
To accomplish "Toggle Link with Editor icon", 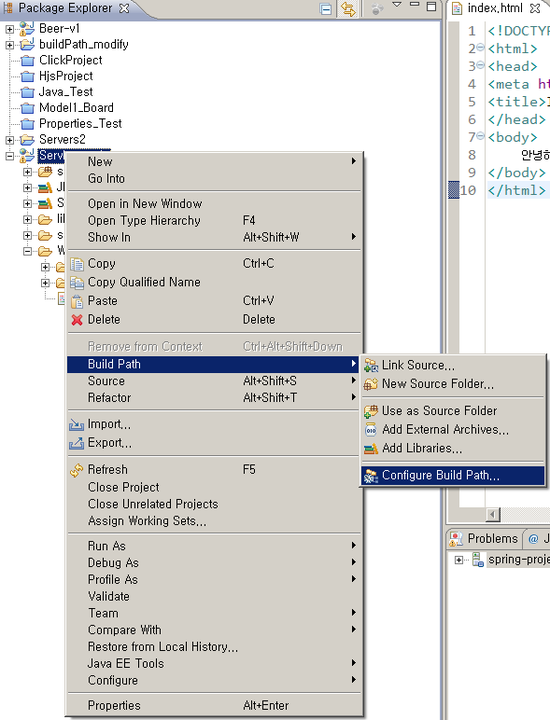I will pyautogui.click(x=348, y=9).
